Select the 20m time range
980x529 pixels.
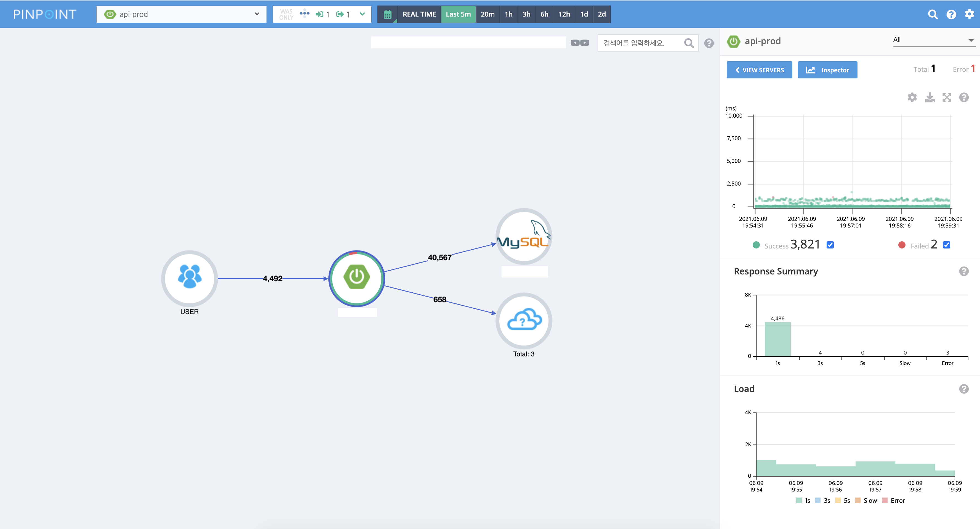pyautogui.click(x=487, y=14)
